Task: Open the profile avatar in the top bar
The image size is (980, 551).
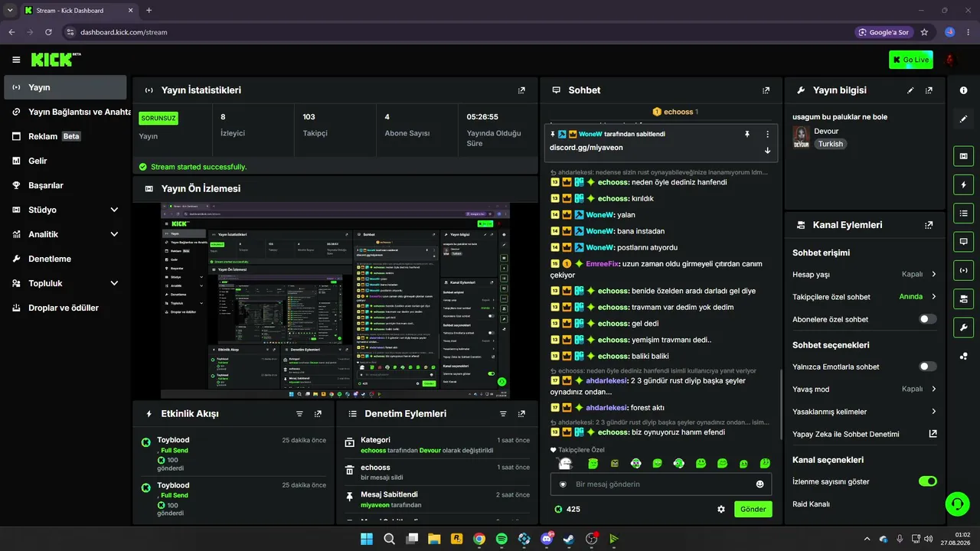Action: (x=950, y=60)
